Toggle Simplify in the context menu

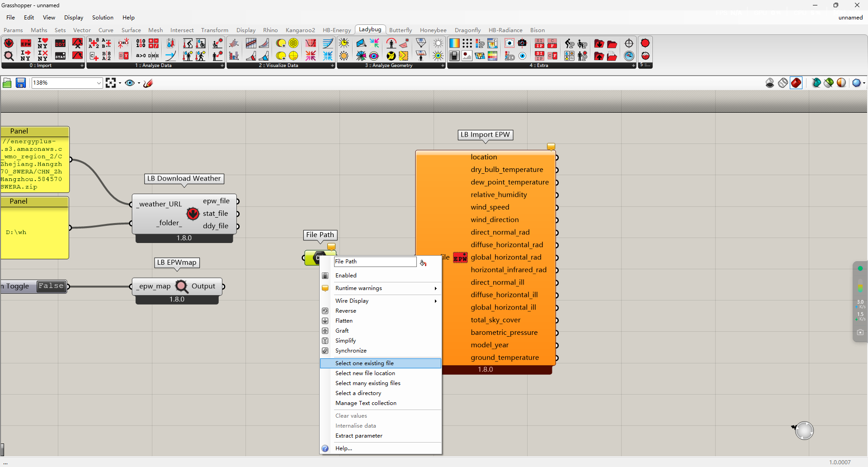coord(345,341)
